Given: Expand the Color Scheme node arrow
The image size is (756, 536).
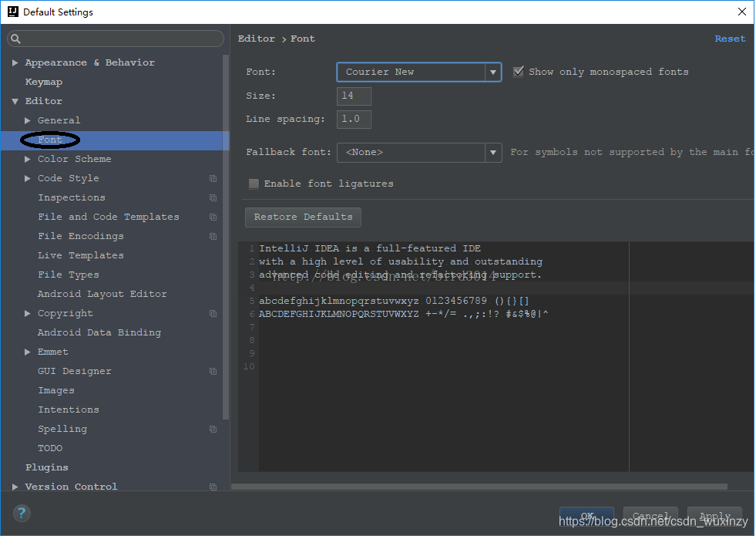Looking at the screenshot, I should pos(28,159).
